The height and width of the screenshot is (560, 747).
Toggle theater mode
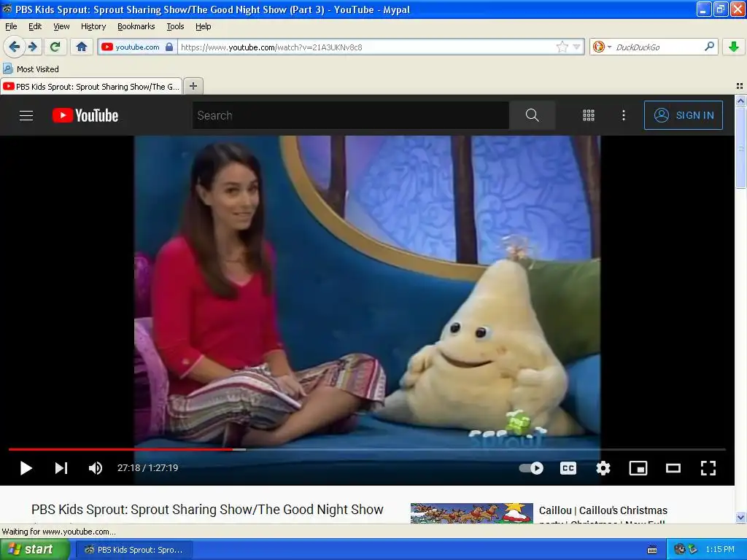point(673,468)
